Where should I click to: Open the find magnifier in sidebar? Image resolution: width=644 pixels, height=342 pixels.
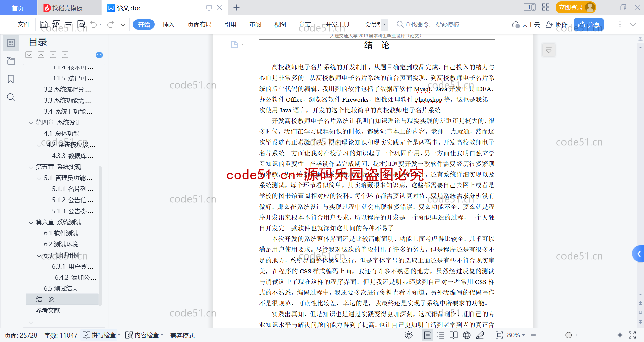pos(11,97)
